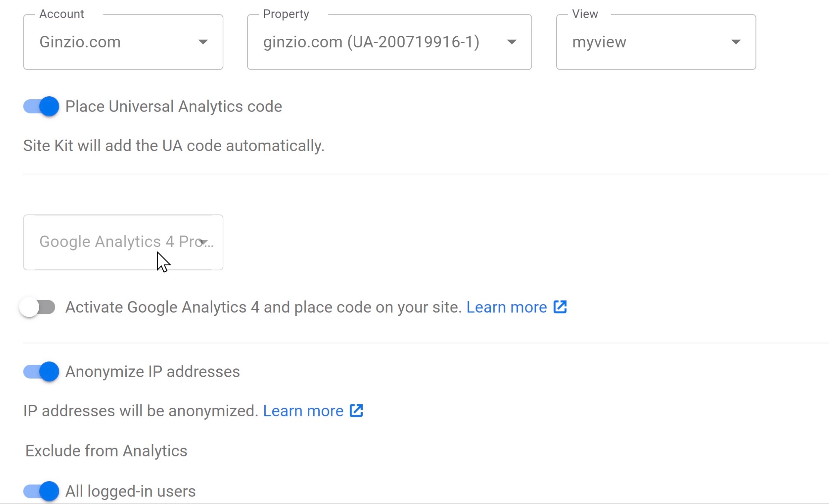Open the Learn more link about IP anonymization
This screenshot has width=829, height=504.
(x=303, y=410)
